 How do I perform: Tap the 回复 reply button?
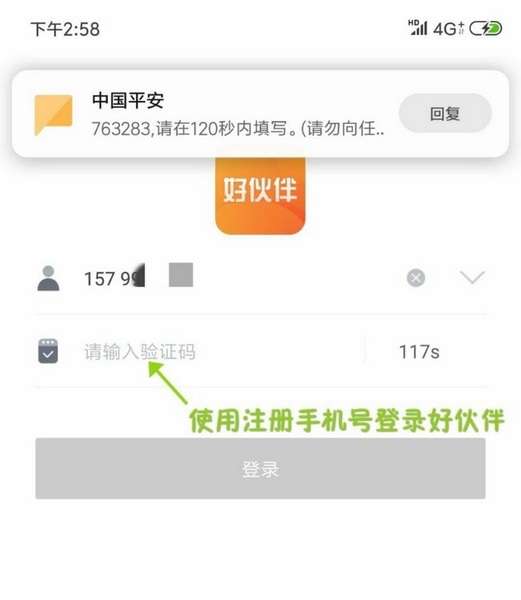[445, 114]
